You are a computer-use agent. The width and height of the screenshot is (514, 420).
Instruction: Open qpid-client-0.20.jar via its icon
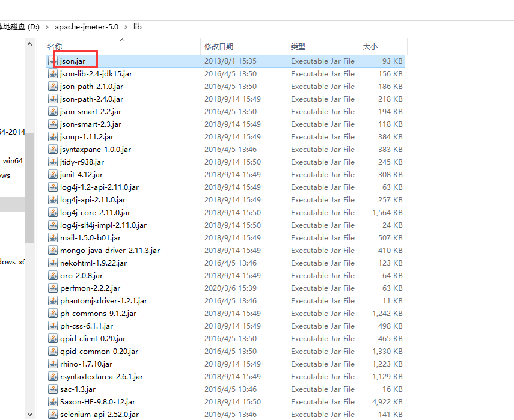tap(53, 338)
